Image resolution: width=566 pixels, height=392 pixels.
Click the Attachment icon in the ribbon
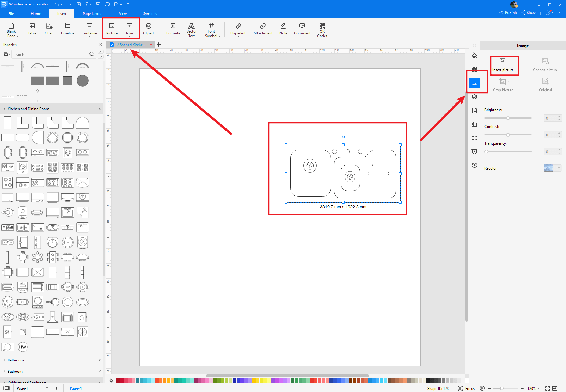(263, 29)
